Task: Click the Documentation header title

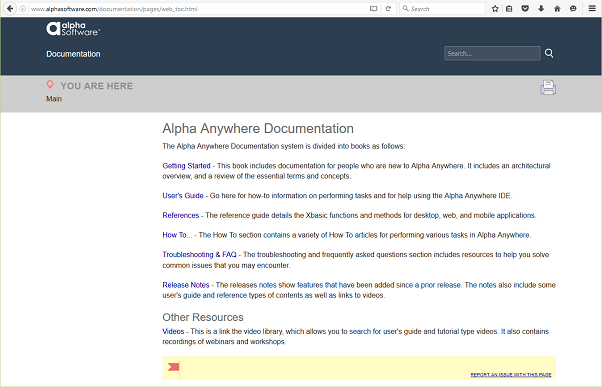Action: (73, 54)
